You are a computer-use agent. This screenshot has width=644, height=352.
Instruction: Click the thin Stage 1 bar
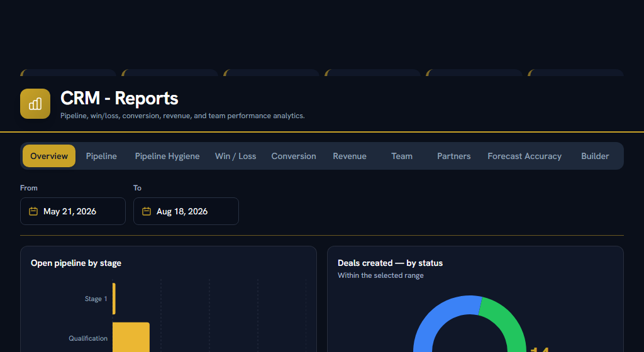point(114,299)
